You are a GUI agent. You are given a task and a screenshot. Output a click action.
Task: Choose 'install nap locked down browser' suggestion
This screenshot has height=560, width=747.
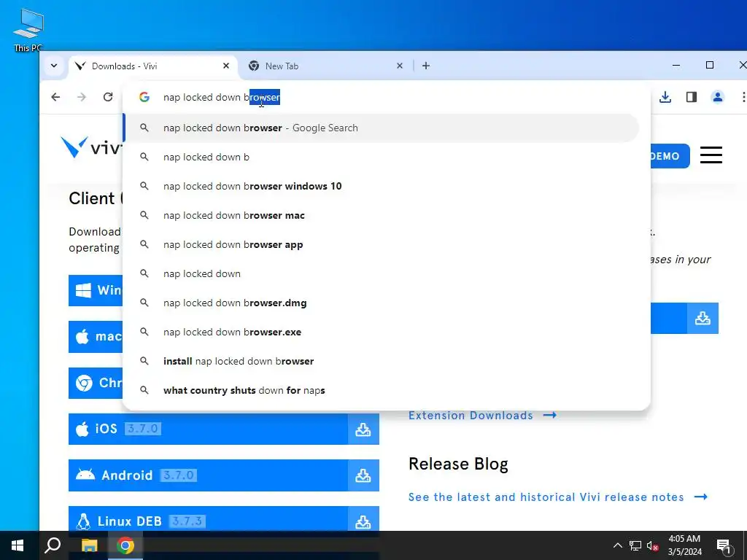point(381,361)
